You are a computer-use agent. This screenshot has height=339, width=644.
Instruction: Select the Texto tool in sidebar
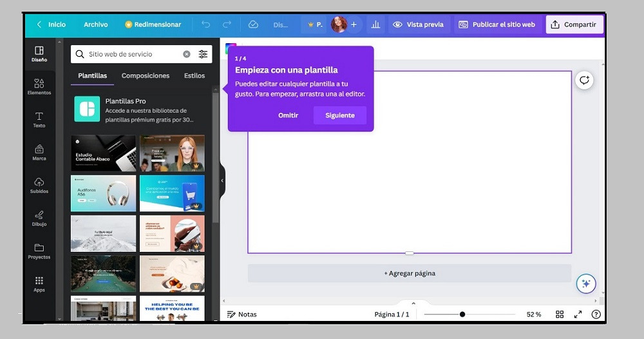click(39, 119)
